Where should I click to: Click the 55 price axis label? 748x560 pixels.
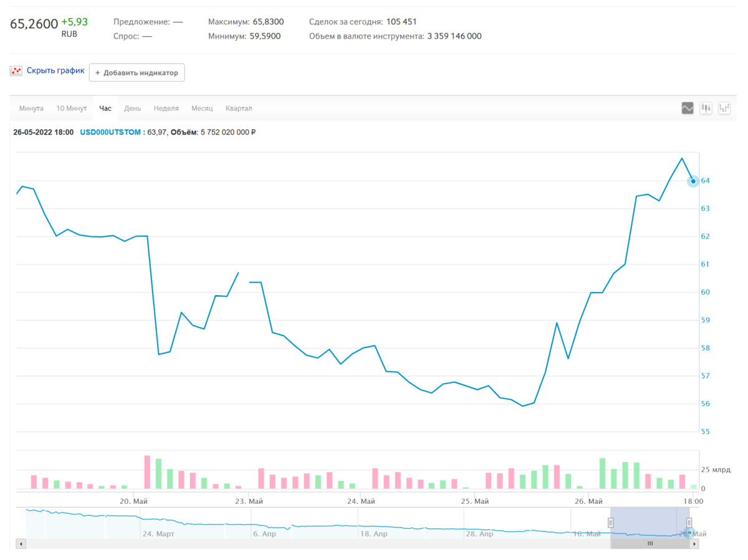pos(706,432)
